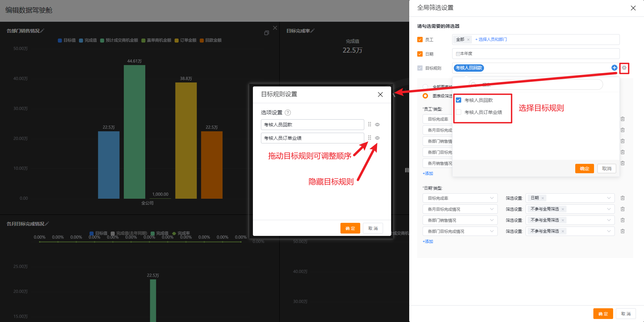Image resolution: width=644 pixels, height=322 pixels.
Task: Remove 日期 tag in filter setting
Action: [543, 198]
